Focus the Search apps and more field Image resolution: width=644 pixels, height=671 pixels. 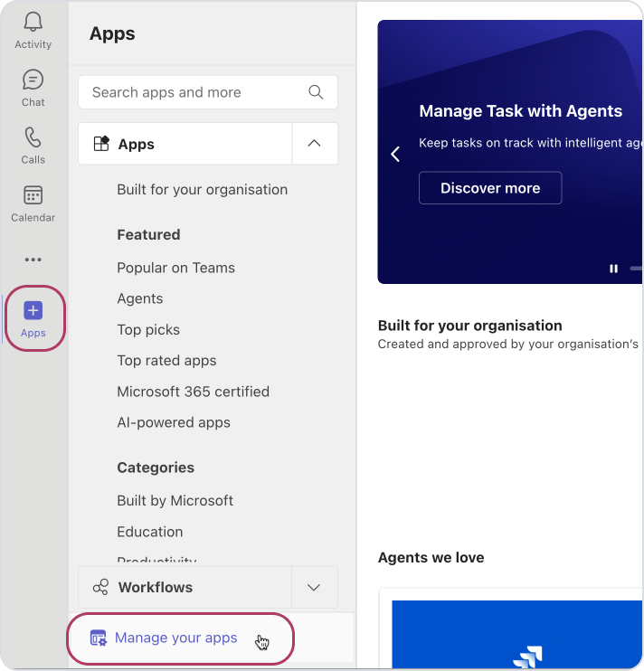[208, 92]
